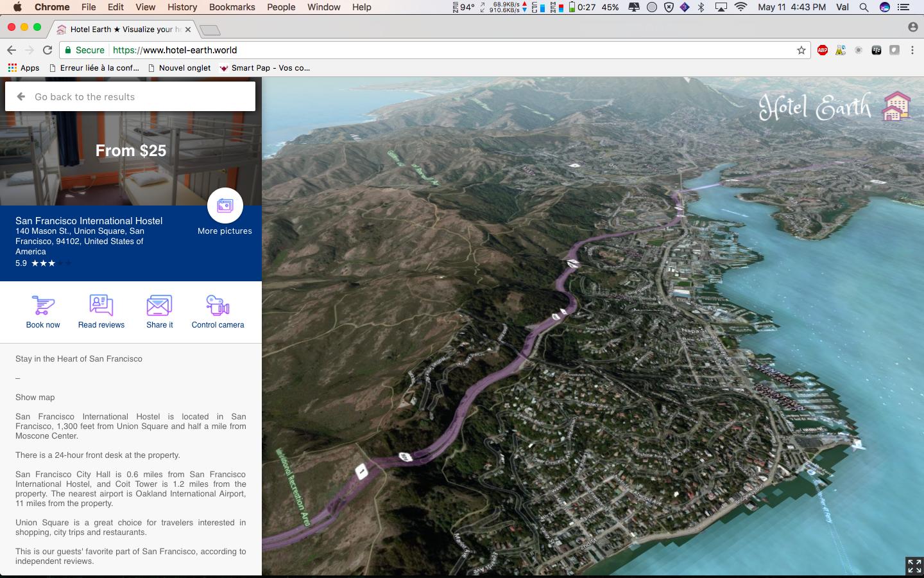
Task: Click the browser forward arrow
Action: (30, 50)
